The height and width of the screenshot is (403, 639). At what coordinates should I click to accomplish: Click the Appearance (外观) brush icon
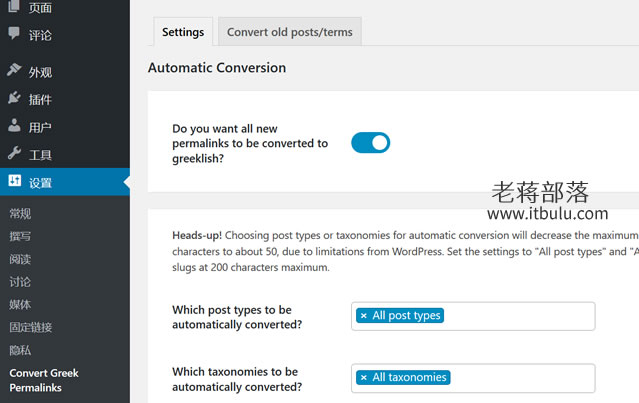(x=14, y=70)
